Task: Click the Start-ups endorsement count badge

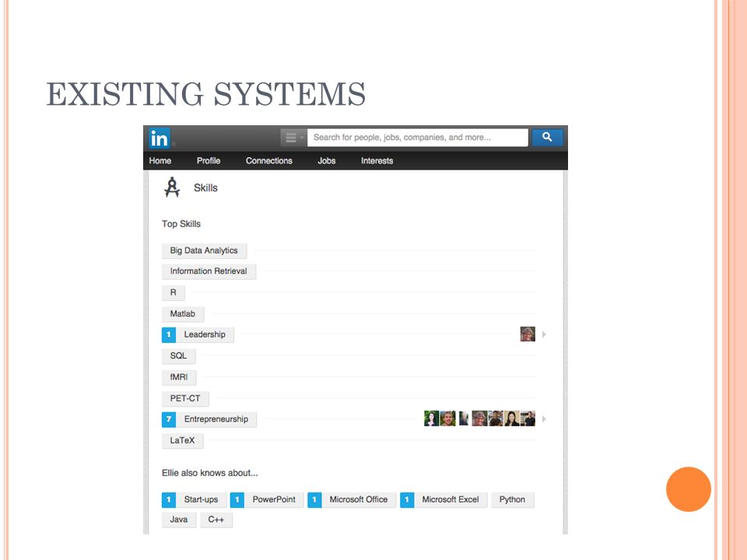Action: tap(169, 500)
